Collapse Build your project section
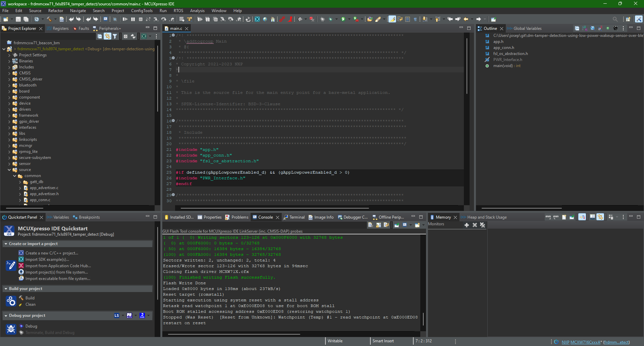The height and width of the screenshot is (346, 644). (6, 289)
